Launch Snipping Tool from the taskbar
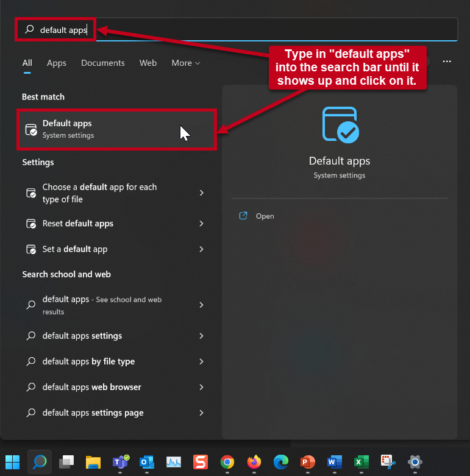The image size is (470, 476). [388, 462]
